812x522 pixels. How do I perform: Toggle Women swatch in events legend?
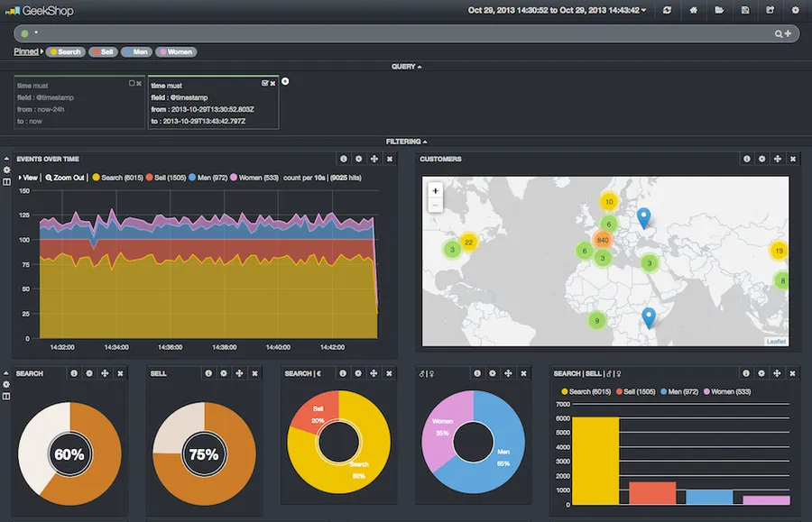234,178
